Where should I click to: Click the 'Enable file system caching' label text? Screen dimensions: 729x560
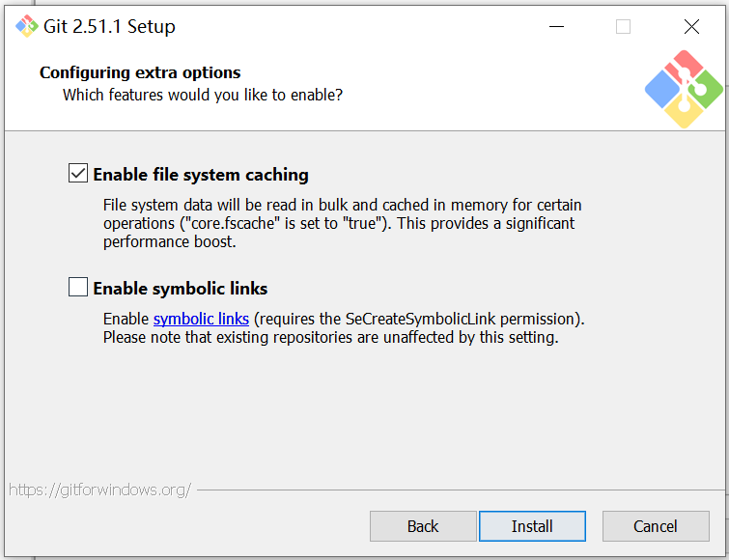click(201, 175)
